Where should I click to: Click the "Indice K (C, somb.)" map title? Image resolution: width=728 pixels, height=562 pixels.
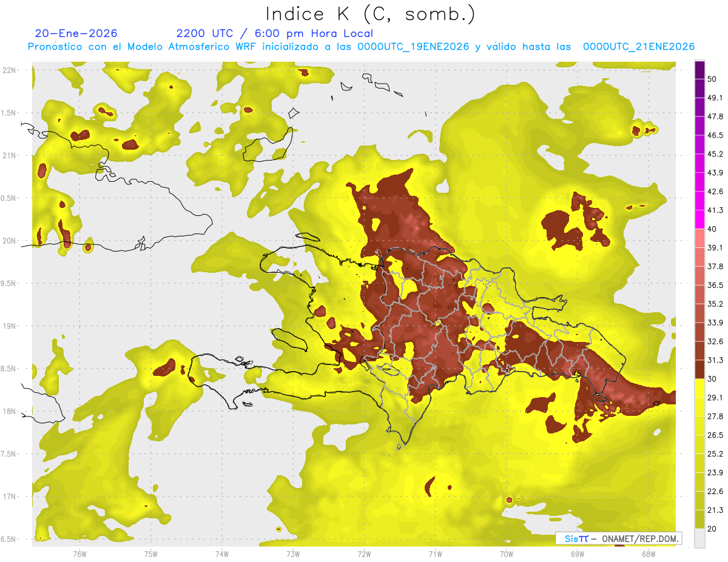[371, 14]
